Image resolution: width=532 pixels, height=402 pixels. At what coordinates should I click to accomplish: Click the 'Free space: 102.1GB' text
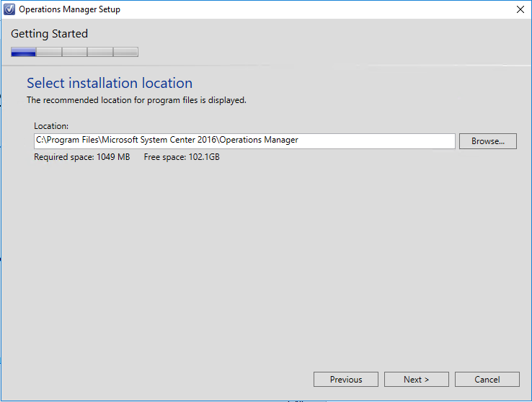pos(182,157)
